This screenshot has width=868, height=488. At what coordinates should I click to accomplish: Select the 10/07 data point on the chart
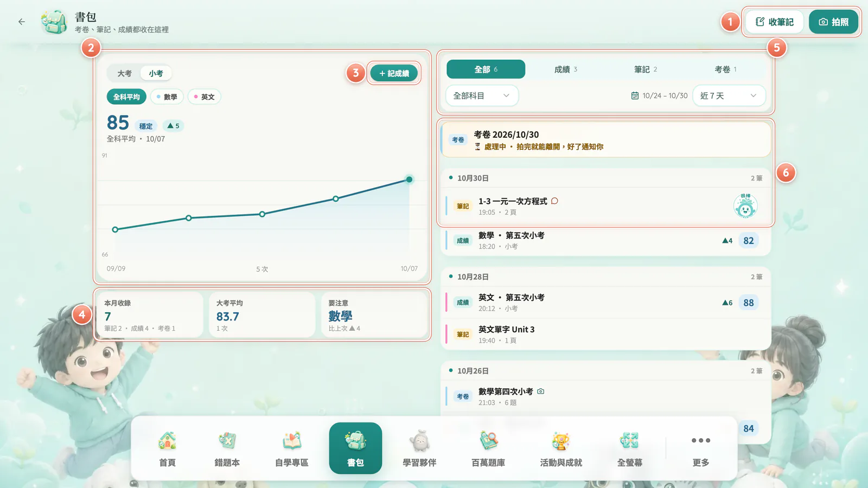pos(409,179)
